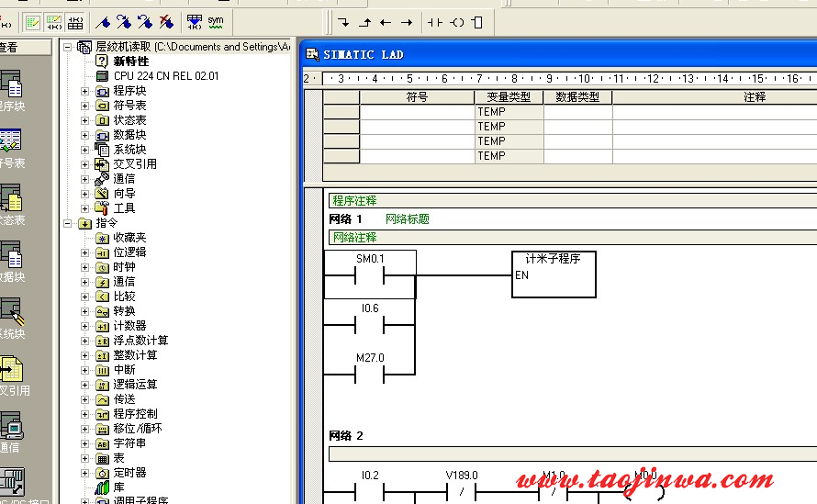Click the first 符号 cell in variable table
Viewport: 817px width, 504px height.
pyautogui.click(x=417, y=112)
